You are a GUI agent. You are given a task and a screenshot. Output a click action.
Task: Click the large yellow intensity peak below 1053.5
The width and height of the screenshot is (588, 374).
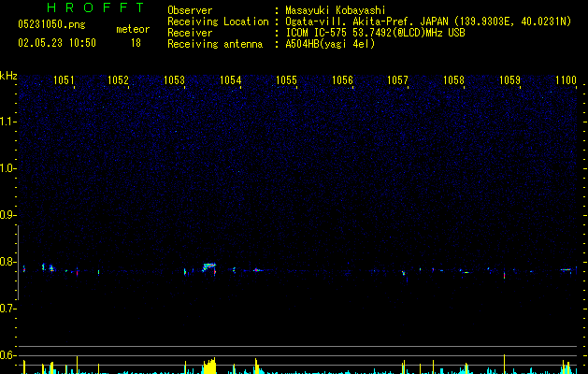tap(209, 367)
